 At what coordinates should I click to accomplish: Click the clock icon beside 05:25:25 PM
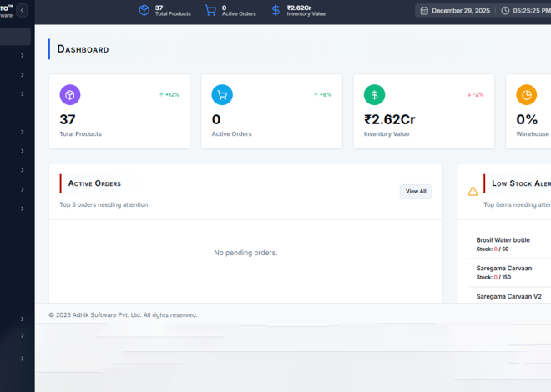[x=505, y=11]
